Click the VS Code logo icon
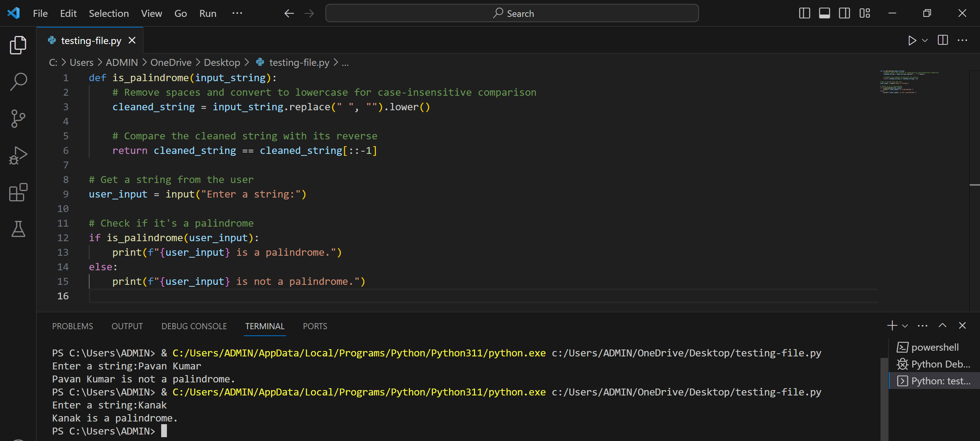This screenshot has height=441, width=980. click(13, 13)
